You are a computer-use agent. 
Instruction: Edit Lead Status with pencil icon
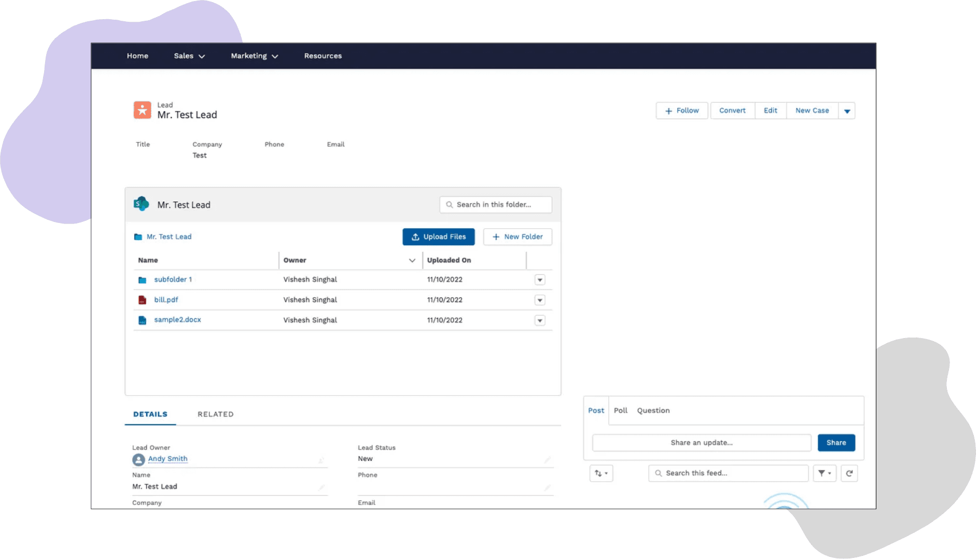(547, 460)
